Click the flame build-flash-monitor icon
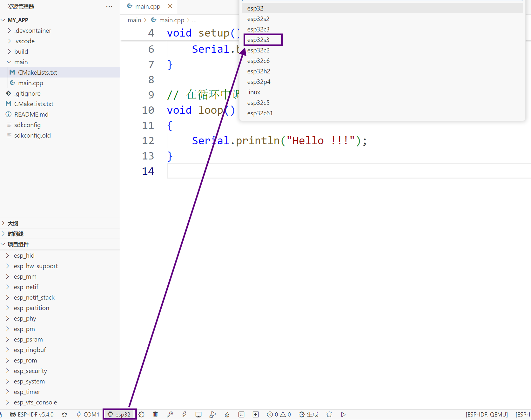The image size is (531, 420). coord(227,414)
